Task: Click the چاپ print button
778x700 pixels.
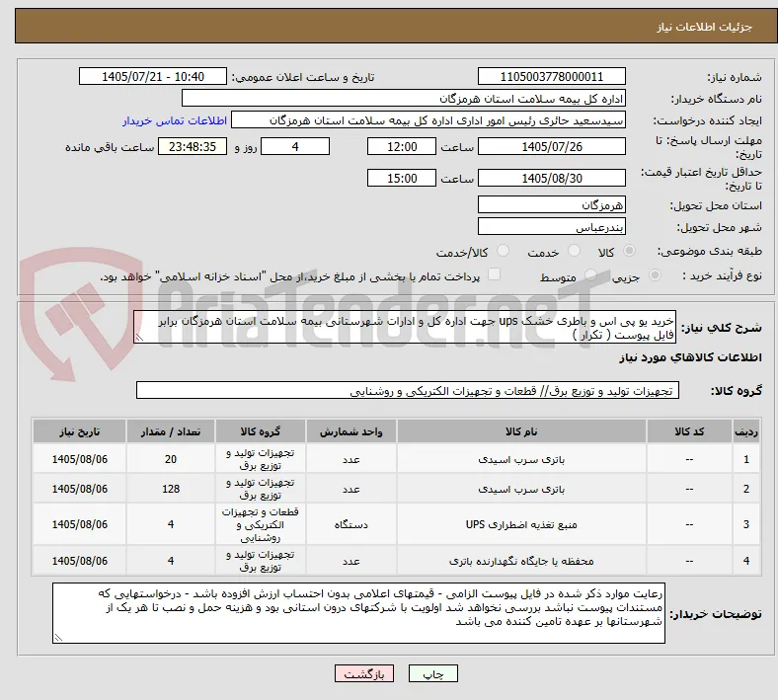Action: point(433,673)
